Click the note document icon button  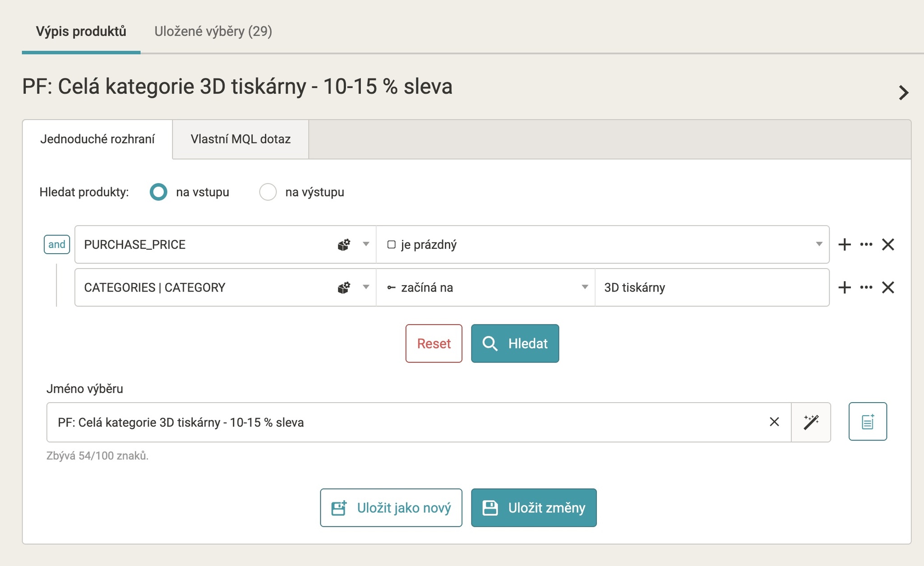(868, 422)
